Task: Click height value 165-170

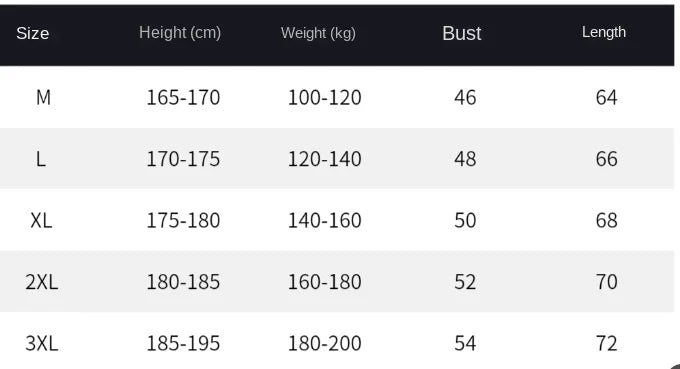Action: pyautogui.click(x=183, y=97)
